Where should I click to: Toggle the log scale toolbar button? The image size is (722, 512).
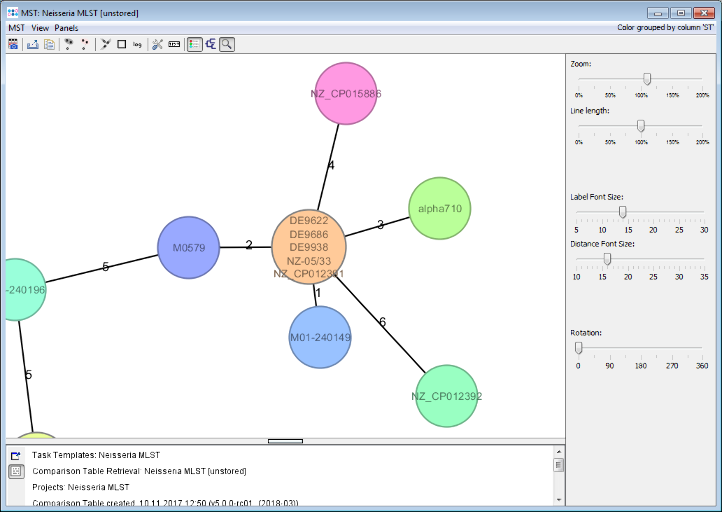tap(137, 44)
